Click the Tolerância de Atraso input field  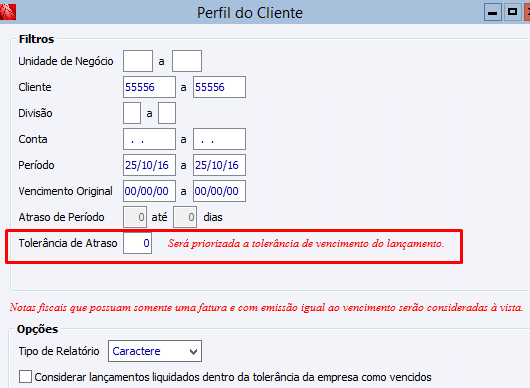pos(137,243)
